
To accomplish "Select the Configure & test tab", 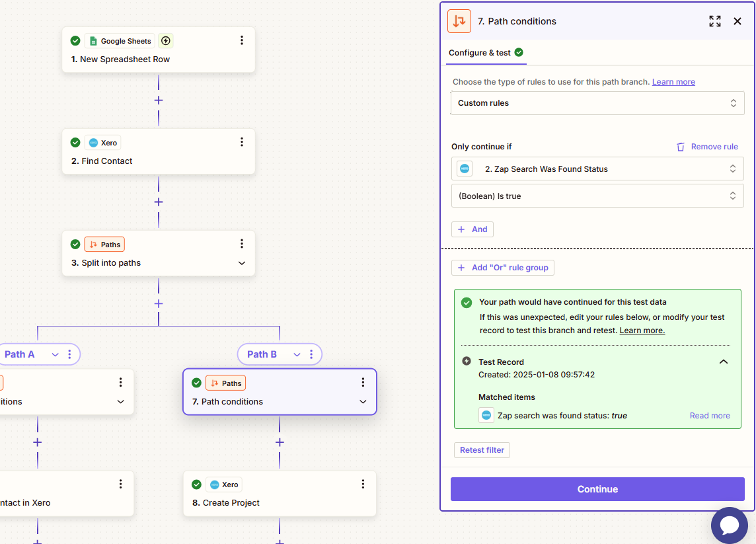I will click(x=486, y=53).
